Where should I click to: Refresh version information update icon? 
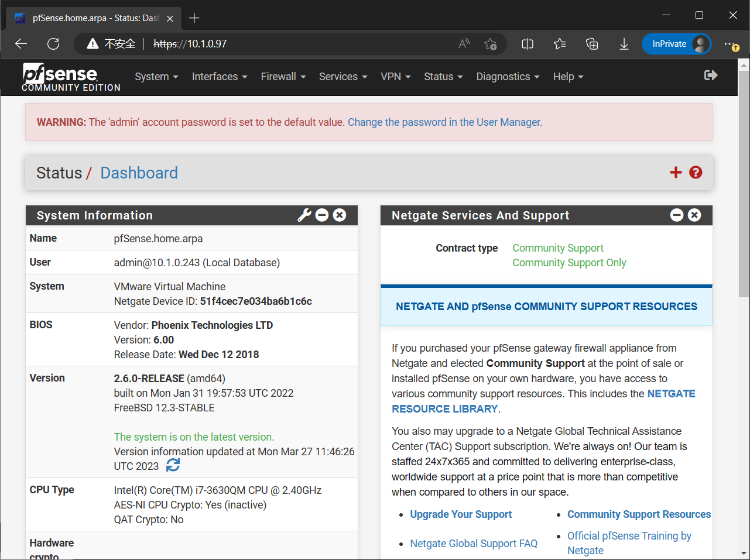(173, 465)
